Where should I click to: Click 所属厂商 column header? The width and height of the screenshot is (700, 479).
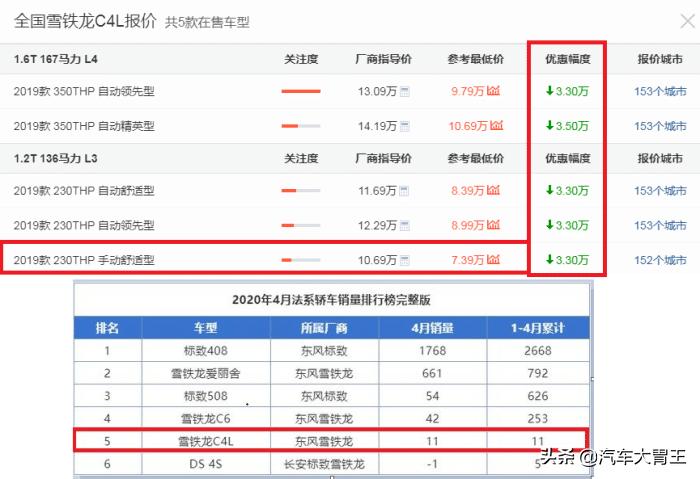pyautogui.click(x=324, y=328)
